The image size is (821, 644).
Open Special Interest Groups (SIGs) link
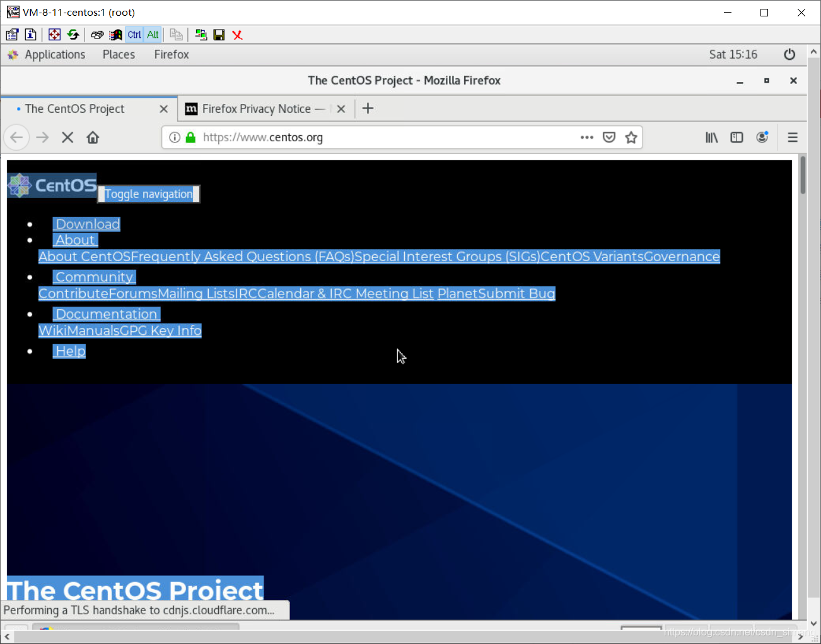(x=448, y=257)
